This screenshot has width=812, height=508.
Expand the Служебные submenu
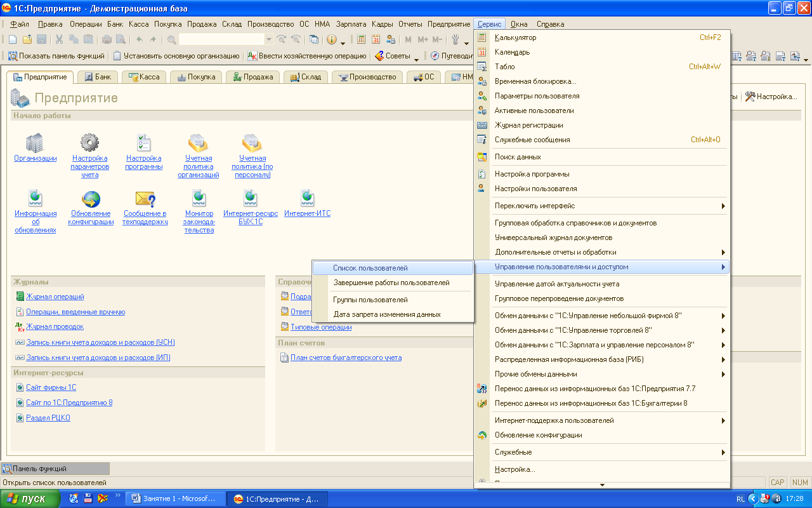(x=603, y=452)
